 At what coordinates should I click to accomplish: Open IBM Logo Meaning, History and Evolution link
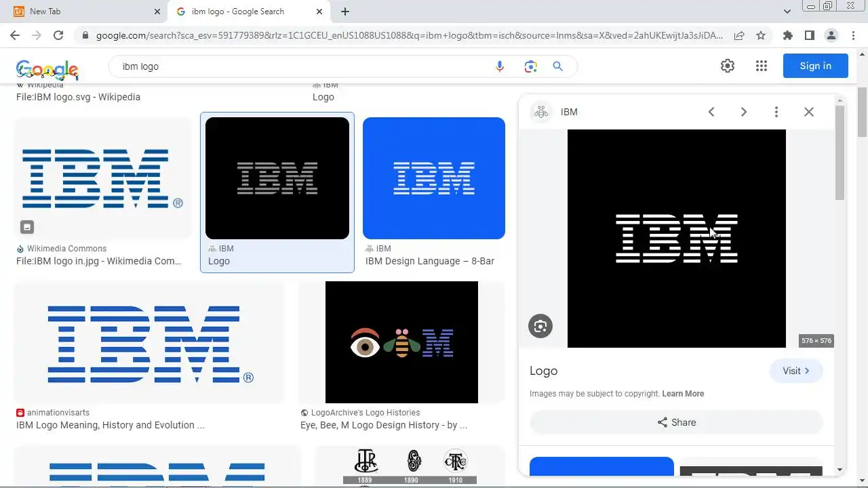tap(111, 425)
